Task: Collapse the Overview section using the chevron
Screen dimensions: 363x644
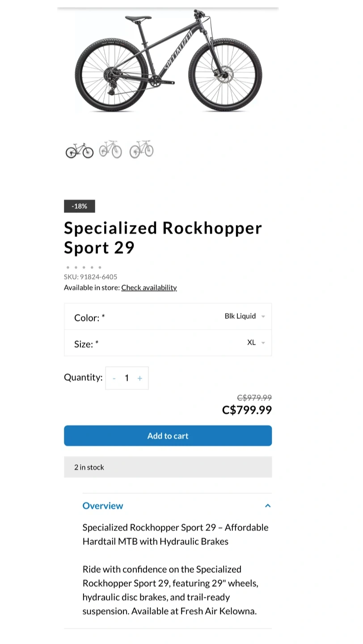Action: (x=268, y=506)
